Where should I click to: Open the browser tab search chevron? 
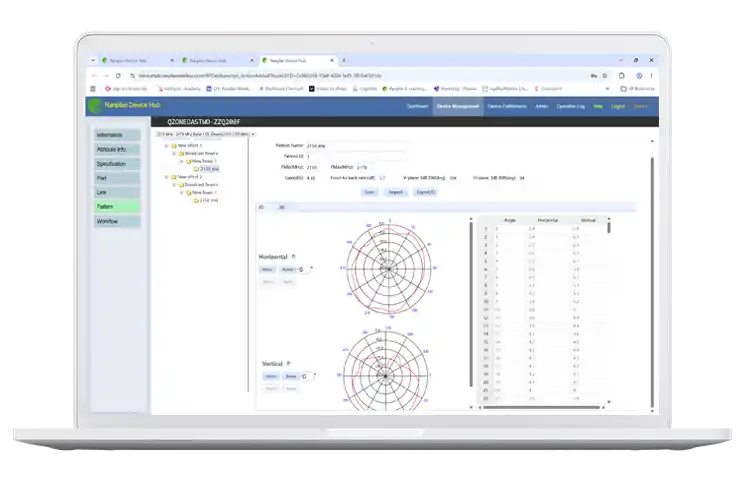click(x=93, y=60)
